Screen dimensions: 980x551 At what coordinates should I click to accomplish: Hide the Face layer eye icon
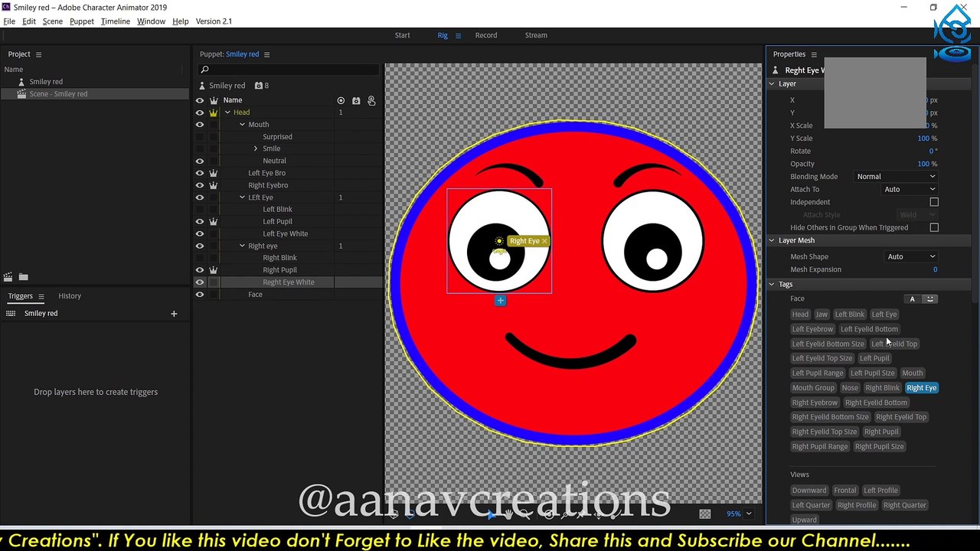[200, 295]
